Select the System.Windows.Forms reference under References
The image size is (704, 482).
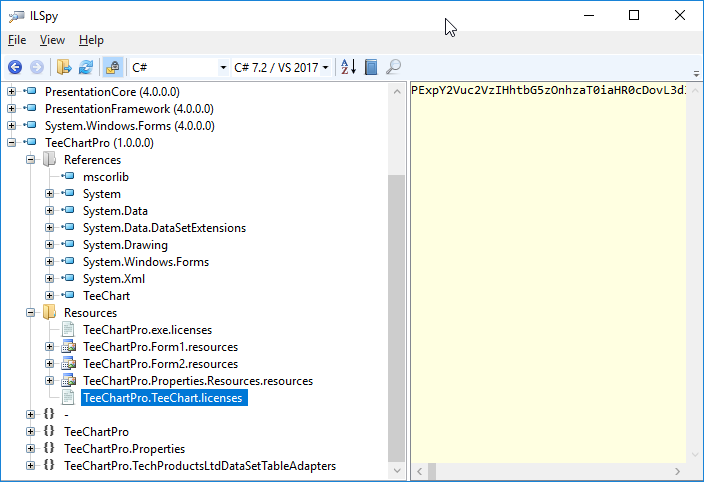pyautogui.click(x=146, y=262)
